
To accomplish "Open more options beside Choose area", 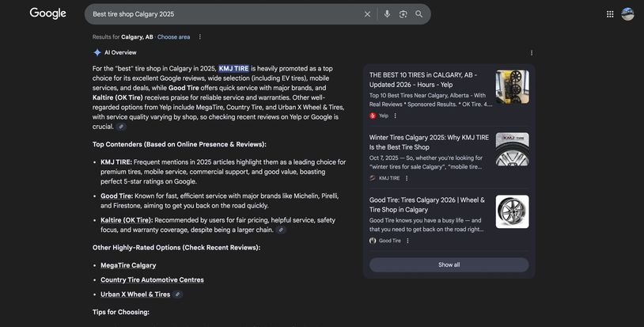I will coord(200,37).
